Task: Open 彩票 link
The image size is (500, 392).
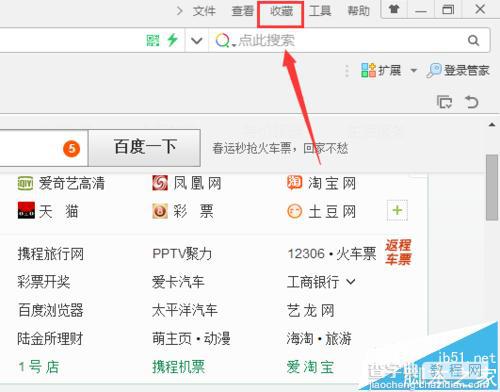Action: pyautogui.click(x=193, y=212)
